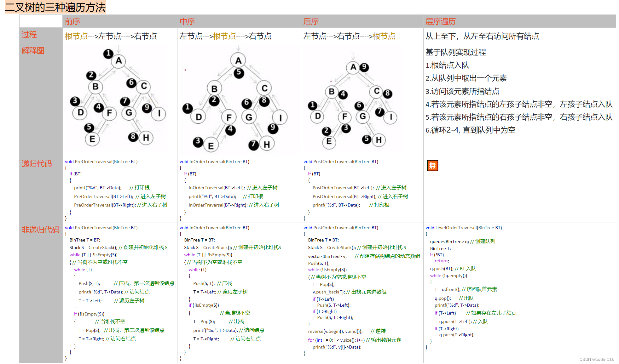Click node H in the inorder diagram
Image resolution: width=619 pixels, height=364 pixels.
coord(267,144)
